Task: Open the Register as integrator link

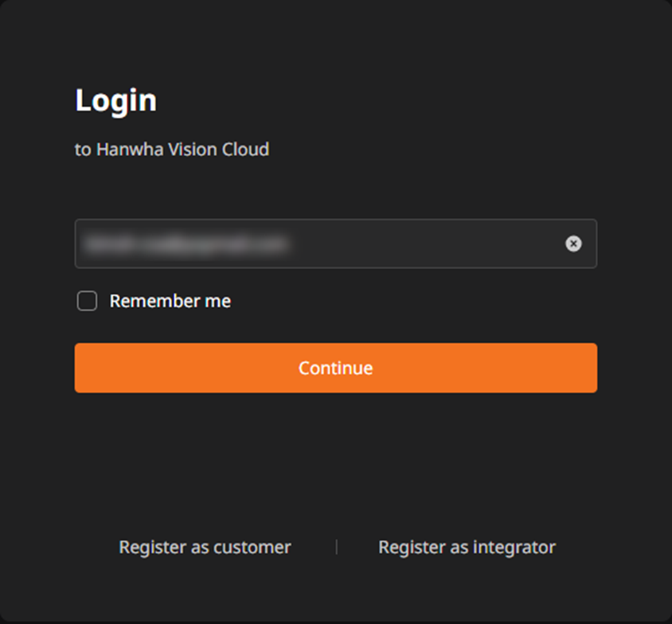Action: click(x=467, y=547)
